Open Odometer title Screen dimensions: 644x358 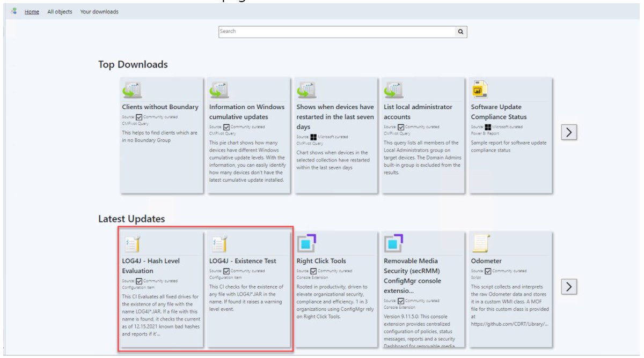486,261
